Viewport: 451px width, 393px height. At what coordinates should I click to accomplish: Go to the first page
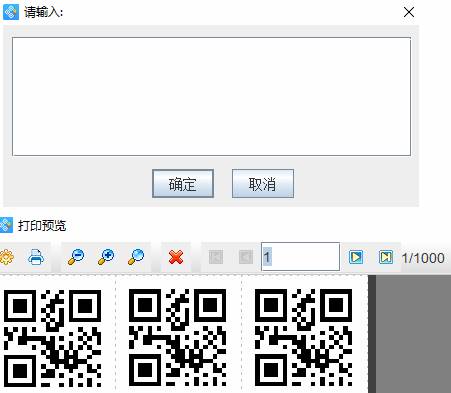tap(216, 257)
